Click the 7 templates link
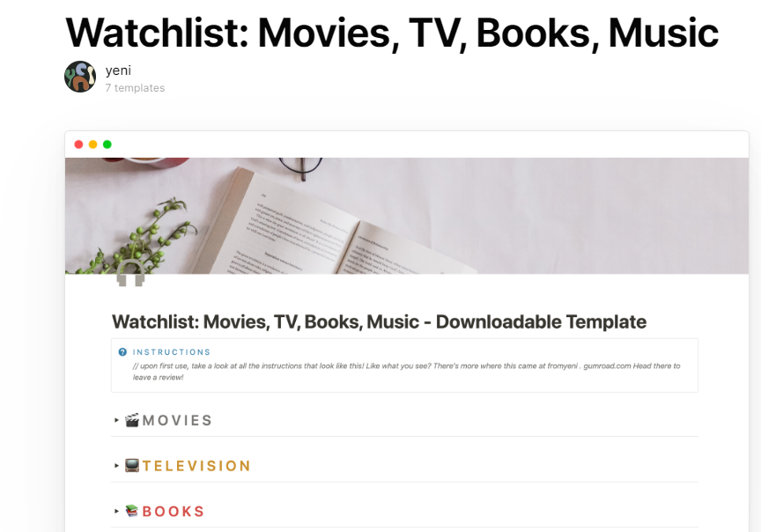Screen dimensions: 761x532 (x=135, y=88)
